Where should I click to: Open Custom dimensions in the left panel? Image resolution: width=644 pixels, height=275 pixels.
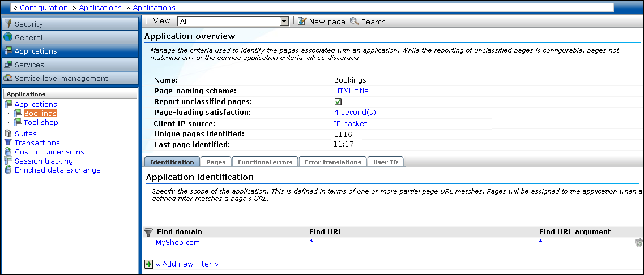click(x=49, y=152)
